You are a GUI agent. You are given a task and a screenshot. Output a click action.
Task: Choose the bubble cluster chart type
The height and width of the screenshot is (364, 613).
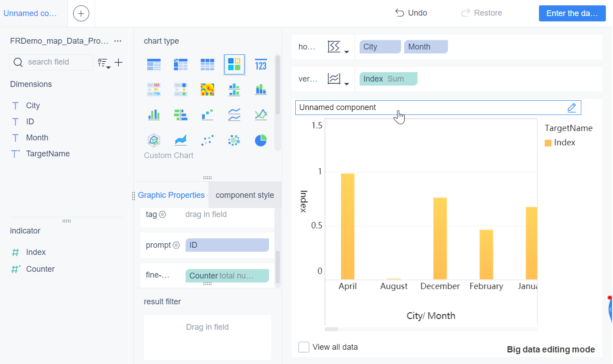tap(234, 140)
